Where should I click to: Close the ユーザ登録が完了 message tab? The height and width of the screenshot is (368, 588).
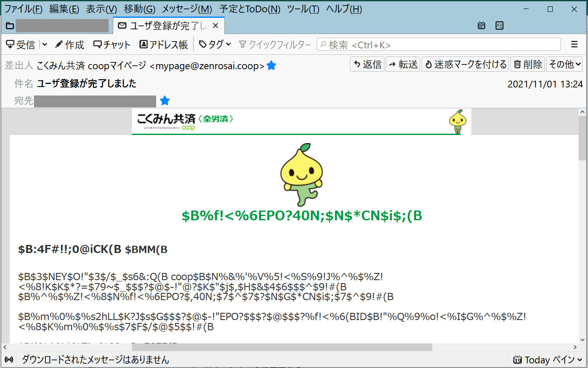coord(216,26)
